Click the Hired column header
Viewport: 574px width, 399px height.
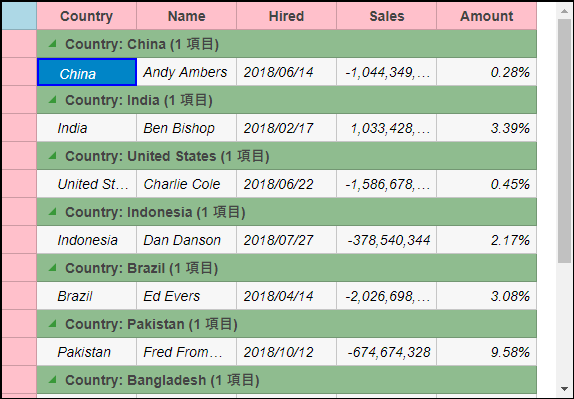[286, 16]
